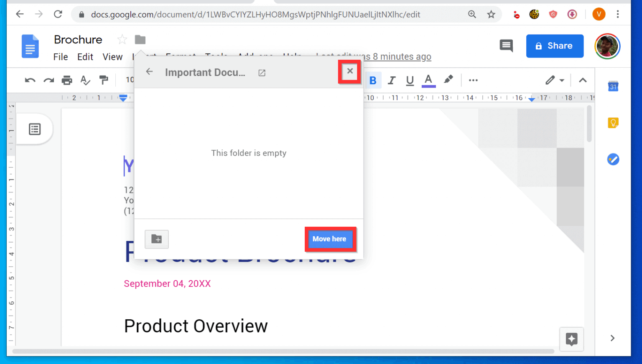Open Google Calendar from the side panel
The image size is (642, 364).
coord(613,86)
